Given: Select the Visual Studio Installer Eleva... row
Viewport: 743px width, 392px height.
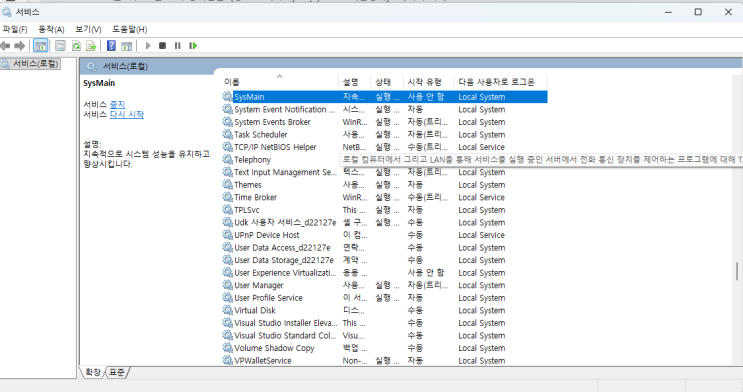Looking at the screenshot, I should tap(384, 323).
